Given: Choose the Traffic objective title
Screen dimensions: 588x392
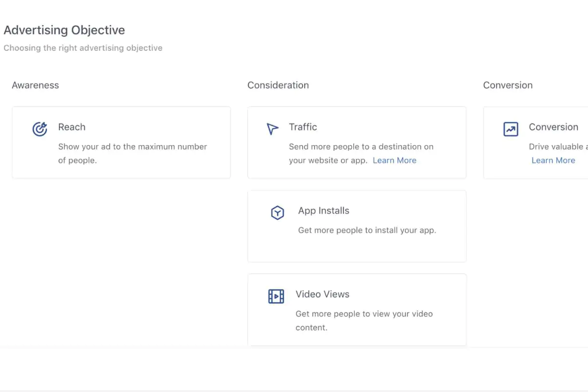Looking at the screenshot, I should pyautogui.click(x=303, y=127).
